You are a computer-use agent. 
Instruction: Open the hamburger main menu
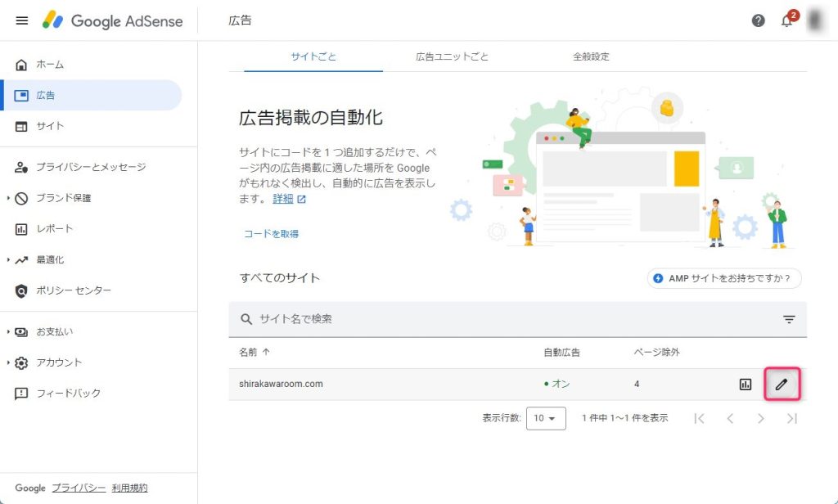tap(22, 20)
